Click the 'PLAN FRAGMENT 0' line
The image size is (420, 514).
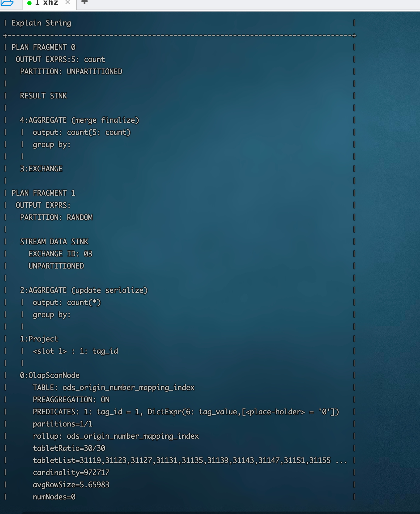pyautogui.click(x=43, y=47)
